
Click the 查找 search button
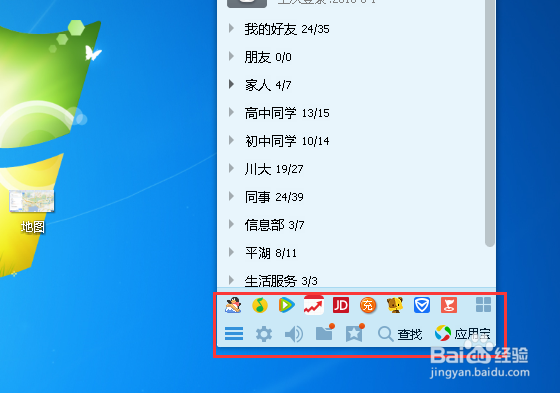click(400, 334)
